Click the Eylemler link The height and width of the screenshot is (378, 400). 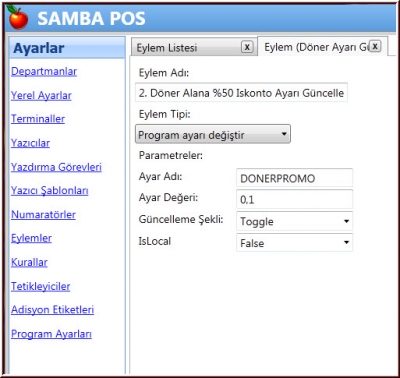(31, 238)
